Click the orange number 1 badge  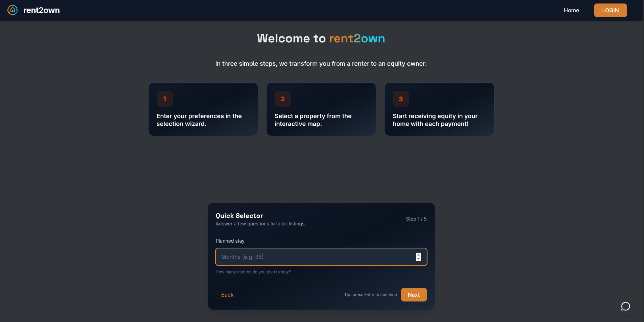165,99
